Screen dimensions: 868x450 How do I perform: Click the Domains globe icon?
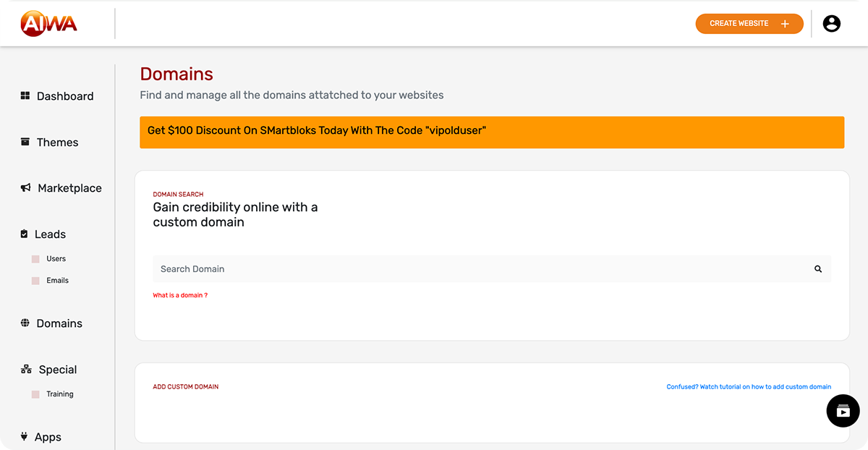[x=25, y=323]
